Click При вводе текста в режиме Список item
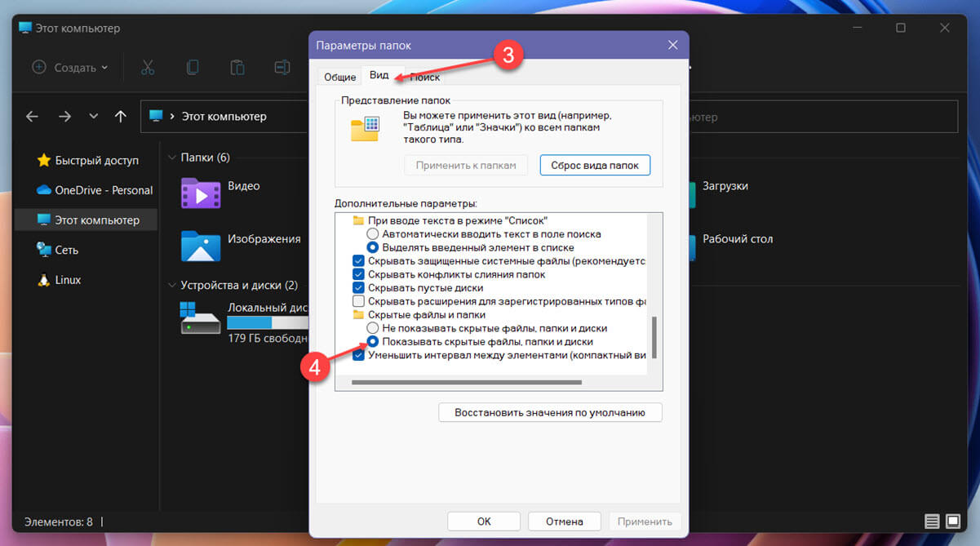This screenshot has height=546, width=980. tap(450, 220)
